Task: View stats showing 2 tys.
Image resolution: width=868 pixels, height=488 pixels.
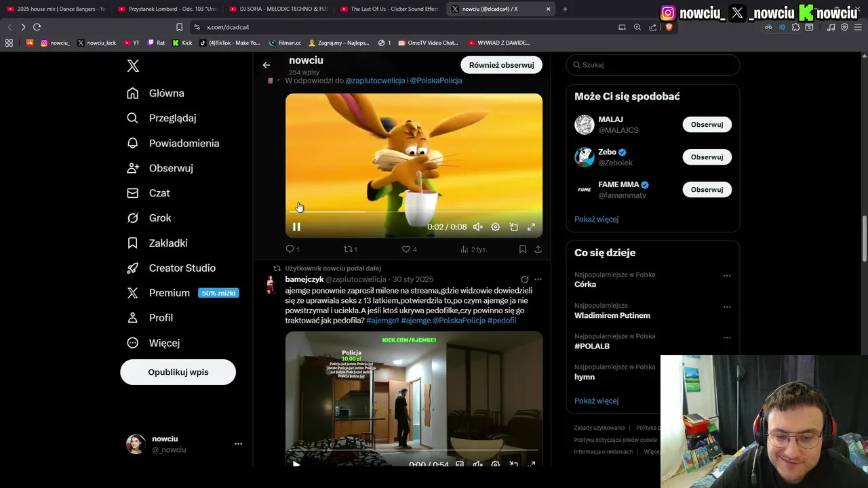Action: [x=473, y=249]
